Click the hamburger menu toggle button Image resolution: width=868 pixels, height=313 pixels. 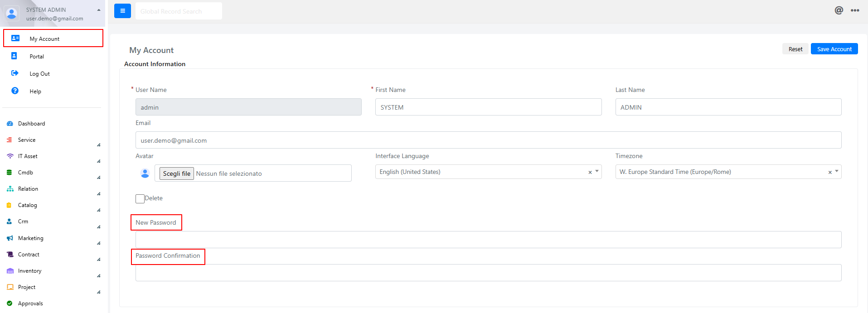(122, 11)
